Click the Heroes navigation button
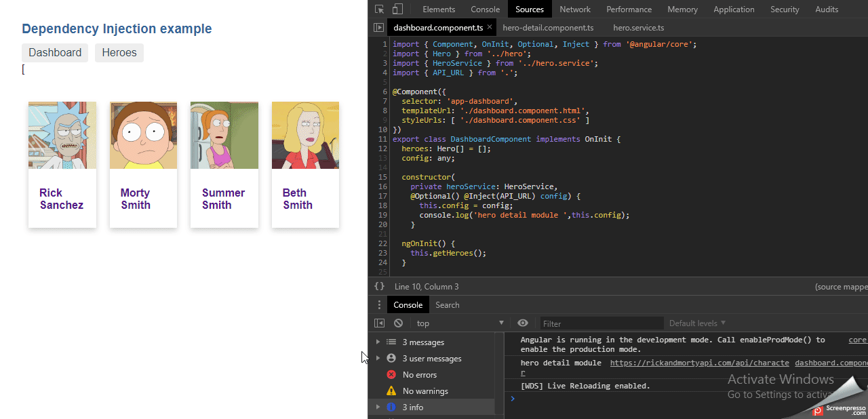The width and height of the screenshot is (868, 419). tap(119, 53)
